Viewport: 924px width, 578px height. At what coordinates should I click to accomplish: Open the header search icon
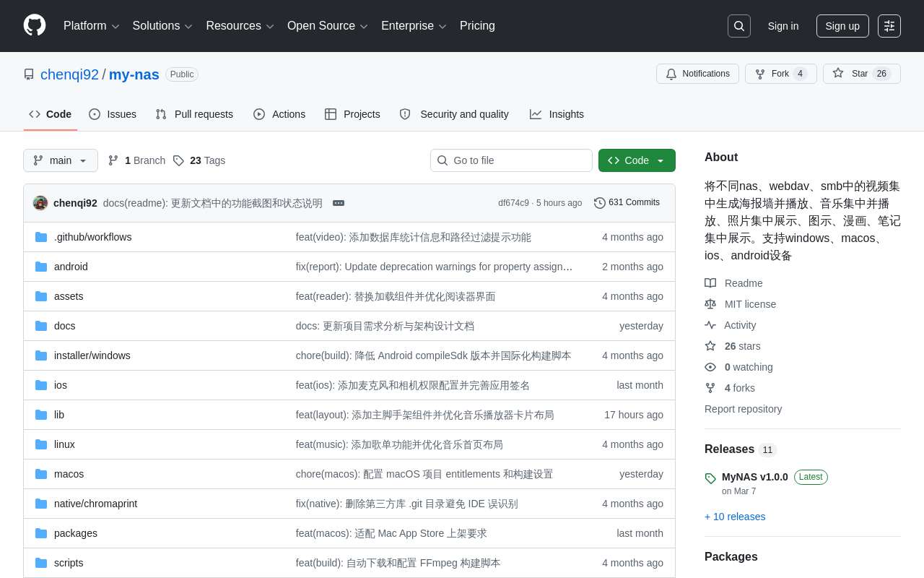(x=738, y=26)
